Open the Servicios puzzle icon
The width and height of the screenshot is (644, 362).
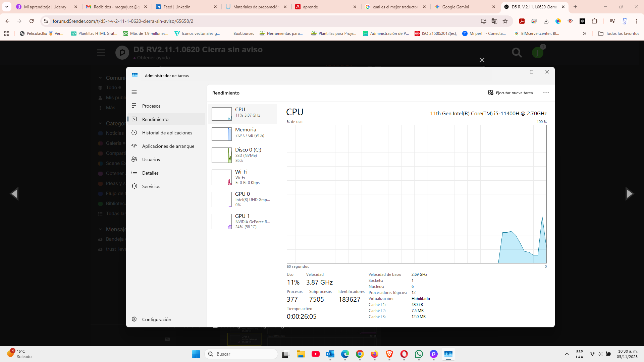(x=134, y=186)
